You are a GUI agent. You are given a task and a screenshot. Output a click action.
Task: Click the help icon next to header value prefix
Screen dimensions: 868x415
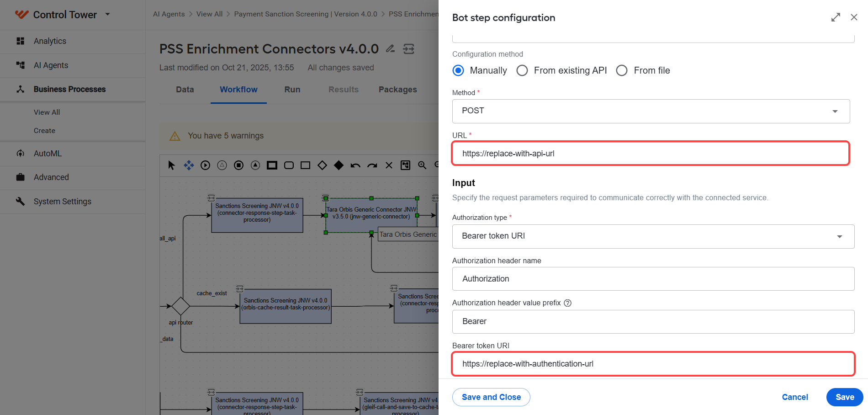click(567, 303)
